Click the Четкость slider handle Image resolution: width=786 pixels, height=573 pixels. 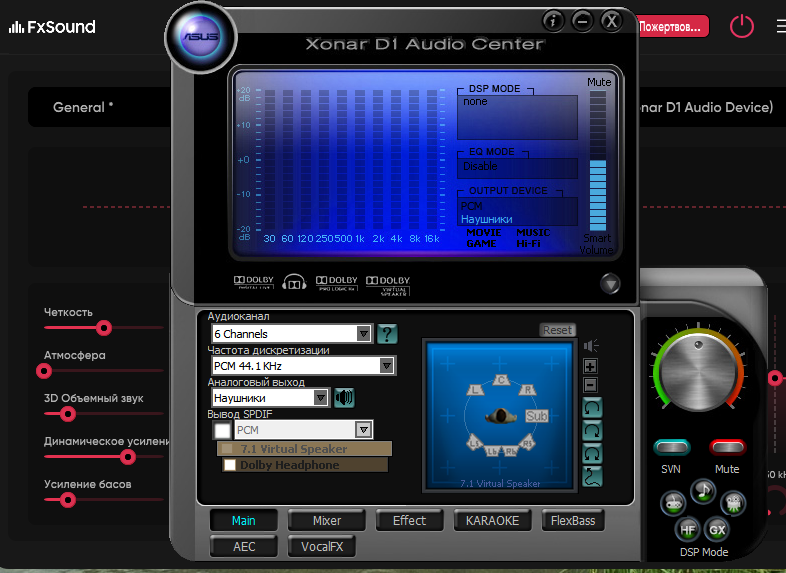(103, 327)
